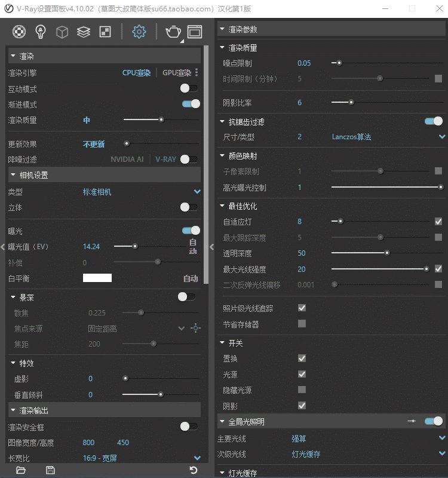
Task: Enable stereo 立体 camera switch
Action: (189, 207)
